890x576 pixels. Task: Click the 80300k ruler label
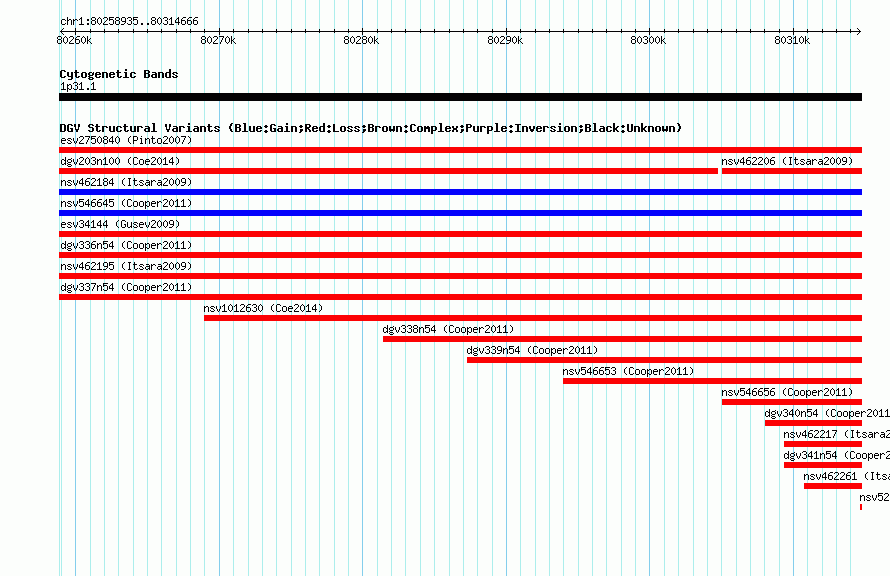coord(648,40)
